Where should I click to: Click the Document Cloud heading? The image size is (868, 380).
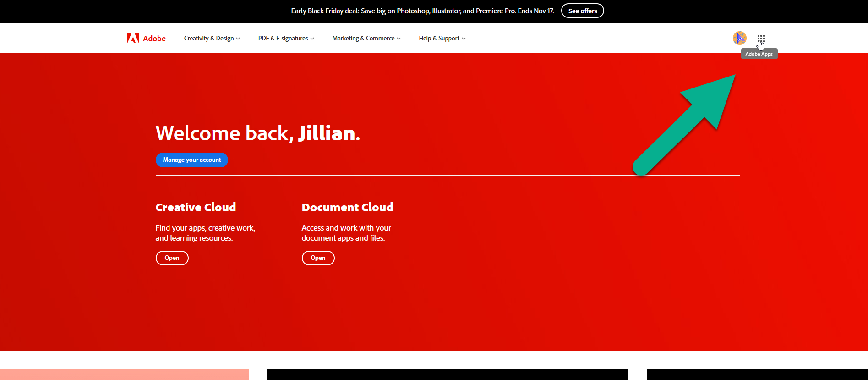[348, 207]
